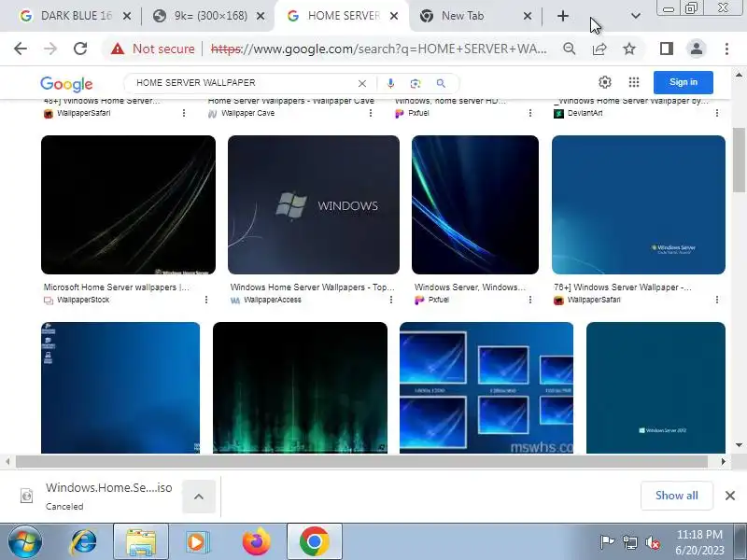Close the downloads bar
Image resolution: width=747 pixels, height=560 pixels.
coord(730,496)
